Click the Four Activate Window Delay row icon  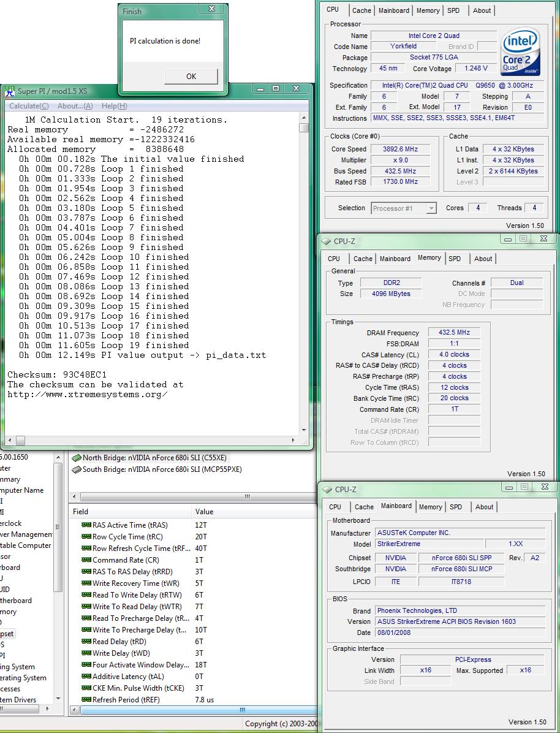point(86,665)
